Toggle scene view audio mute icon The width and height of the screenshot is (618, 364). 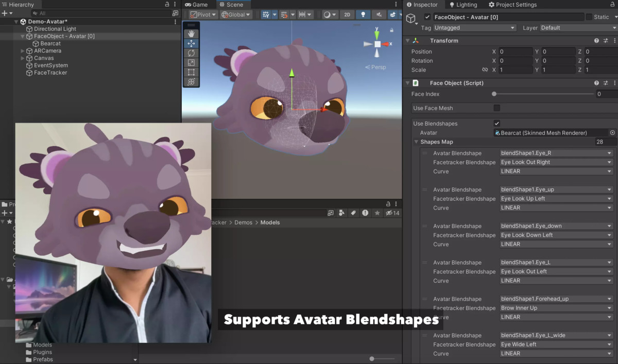click(x=380, y=15)
